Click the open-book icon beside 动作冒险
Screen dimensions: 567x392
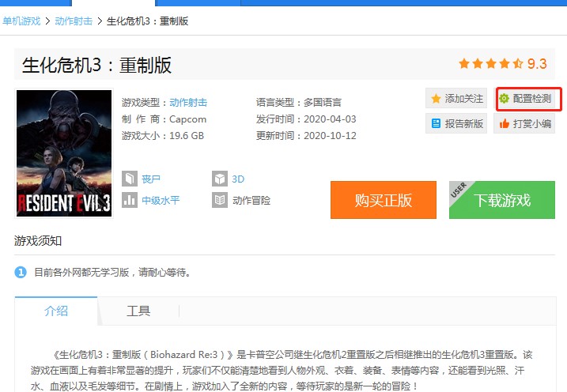pyautogui.click(x=220, y=200)
